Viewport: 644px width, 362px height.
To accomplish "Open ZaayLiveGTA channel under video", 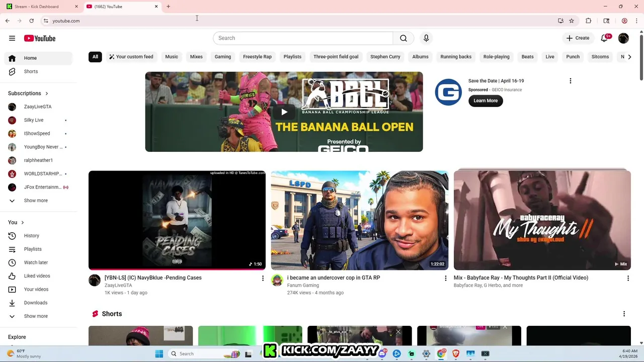I will click(118, 285).
